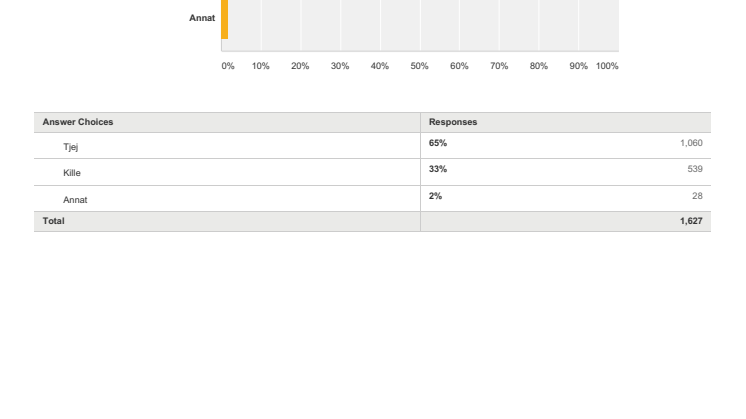Select the Annat row in table
The width and height of the screenshot is (746, 419).
(x=373, y=199)
